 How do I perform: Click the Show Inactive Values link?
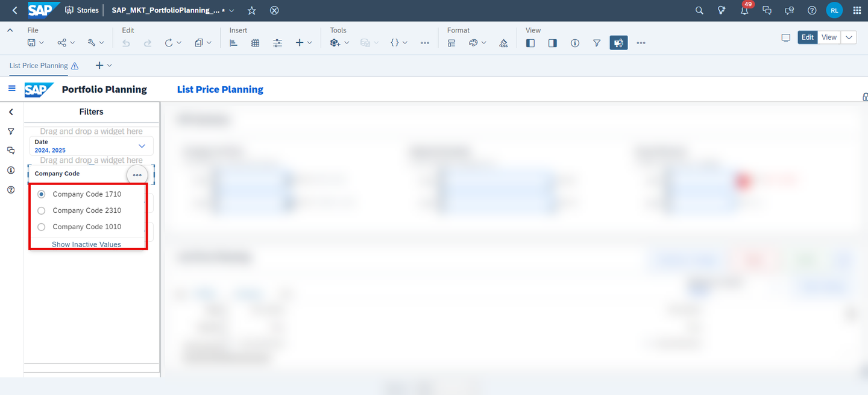[x=86, y=244]
